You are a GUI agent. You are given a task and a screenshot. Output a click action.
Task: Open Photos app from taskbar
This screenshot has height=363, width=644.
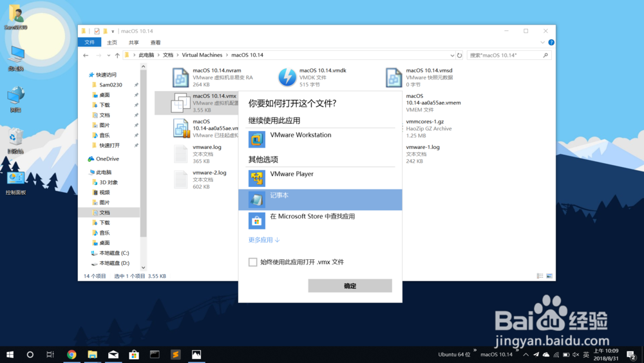click(x=196, y=355)
